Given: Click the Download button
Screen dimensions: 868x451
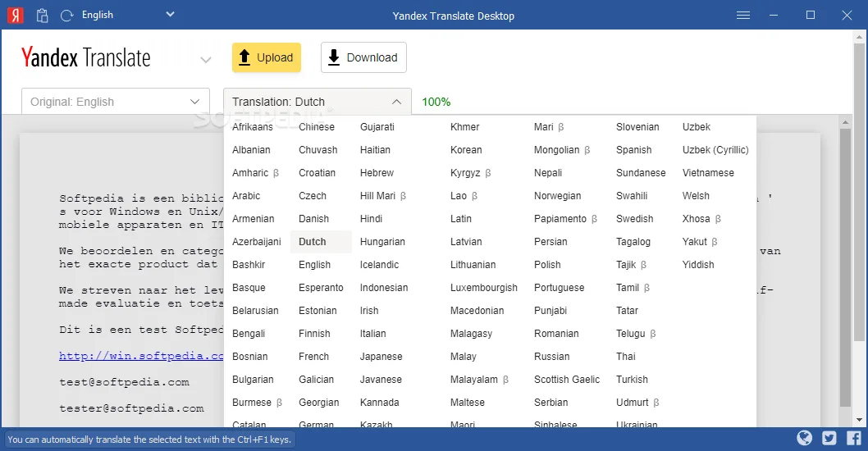Looking at the screenshot, I should tap(363, 57).
